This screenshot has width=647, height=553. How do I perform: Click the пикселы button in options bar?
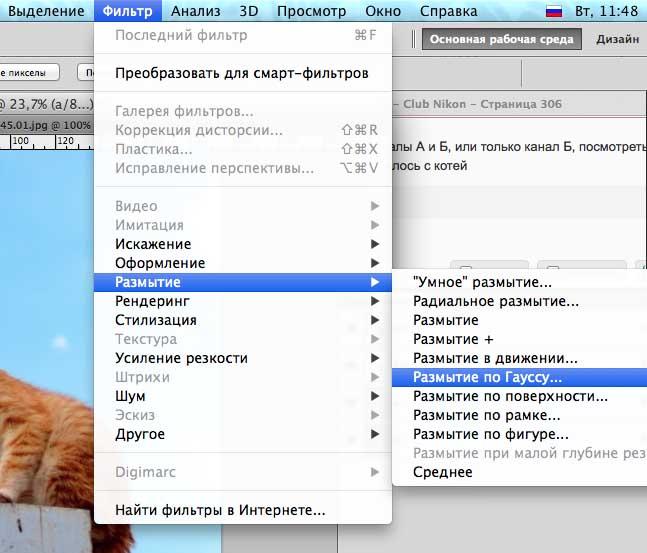click(29, 73)
